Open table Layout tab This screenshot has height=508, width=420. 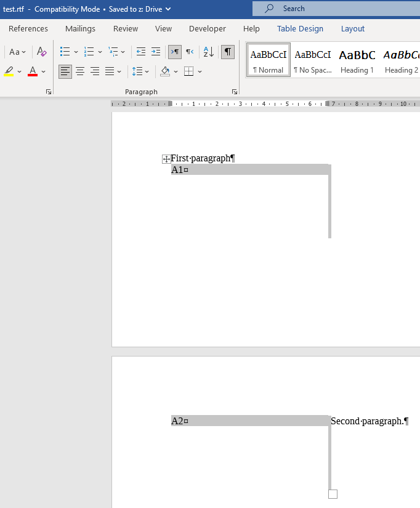pyautogui.click(x=353, y=29)
